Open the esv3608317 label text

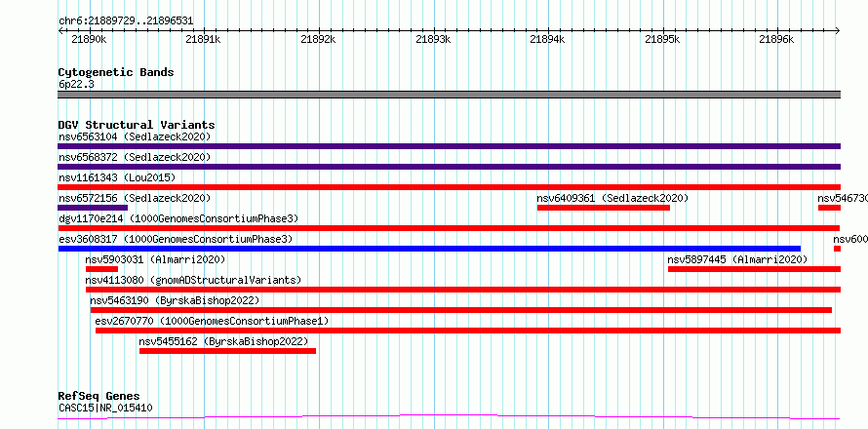[176, 239]
